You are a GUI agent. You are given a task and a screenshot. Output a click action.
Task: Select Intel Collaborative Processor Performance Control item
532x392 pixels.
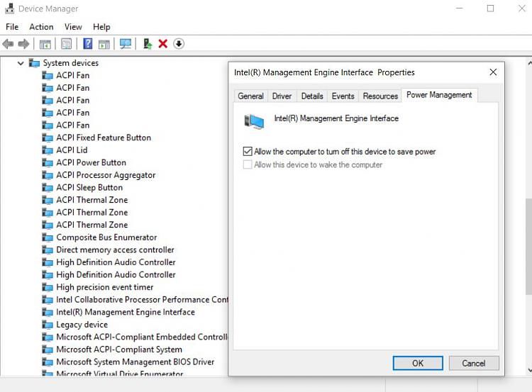pyautogui.click(x=142, y=300)
